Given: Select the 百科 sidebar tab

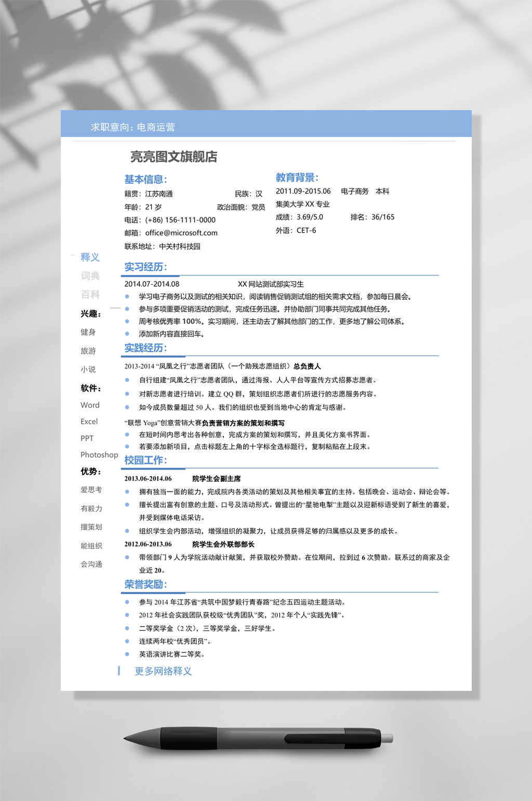Looking at the screenshot, I should pos(90,295).
